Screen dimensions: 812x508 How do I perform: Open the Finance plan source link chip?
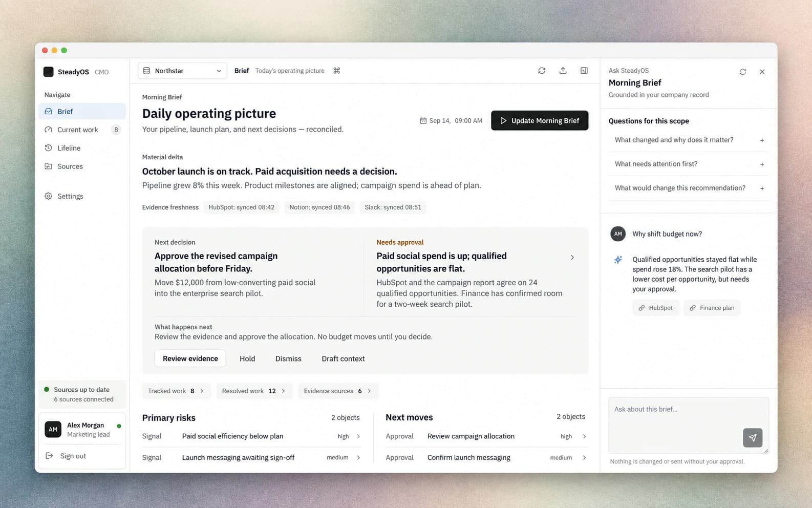(712, 308)
